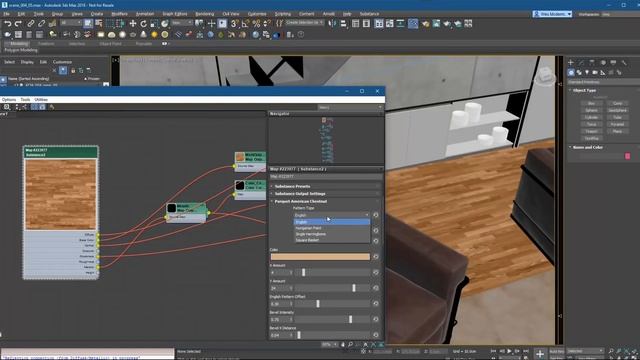640x360 pixels.
Task: Collapse the Name and Color rollout
Action: [587, 147]
